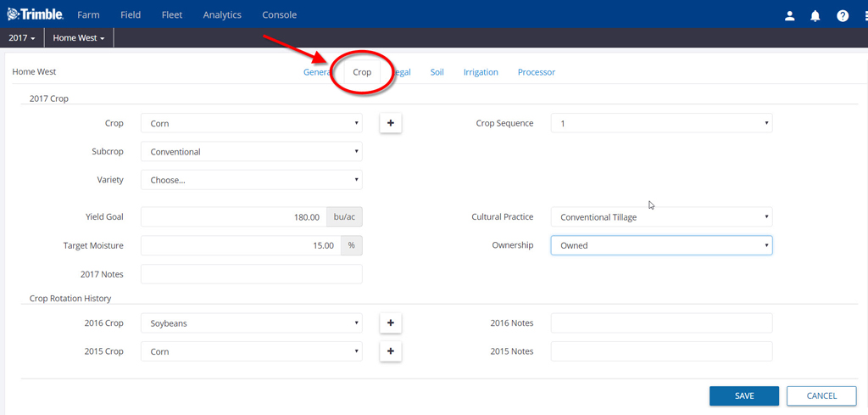The width and height of the screenshot is (868, 415).
Task: Click the Trimble logo
Action: (36, 14)
